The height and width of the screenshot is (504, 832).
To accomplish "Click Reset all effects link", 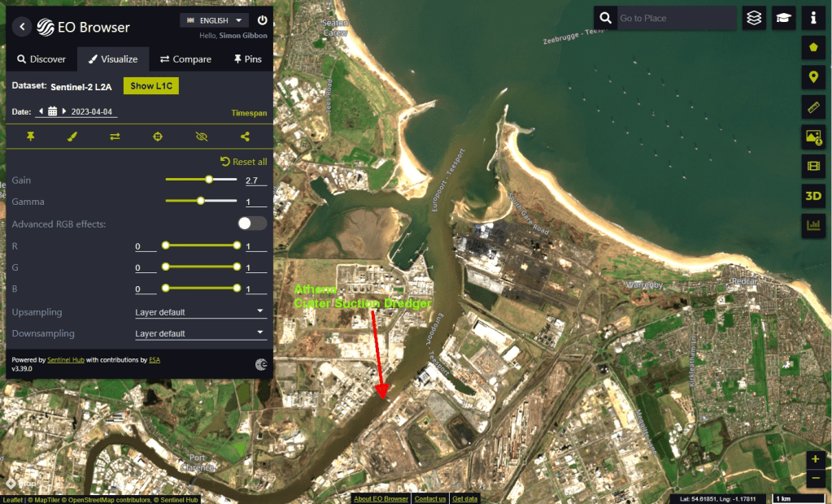I will (243, 162).
